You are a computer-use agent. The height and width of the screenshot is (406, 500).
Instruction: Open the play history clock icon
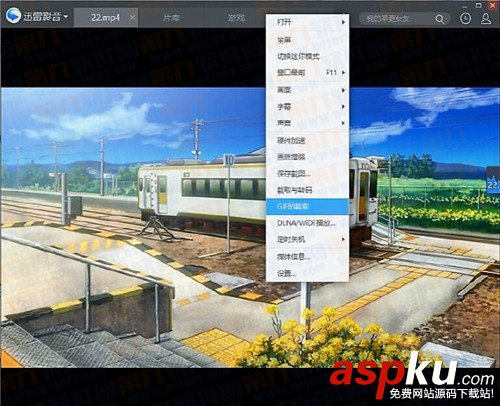[465, 19]
